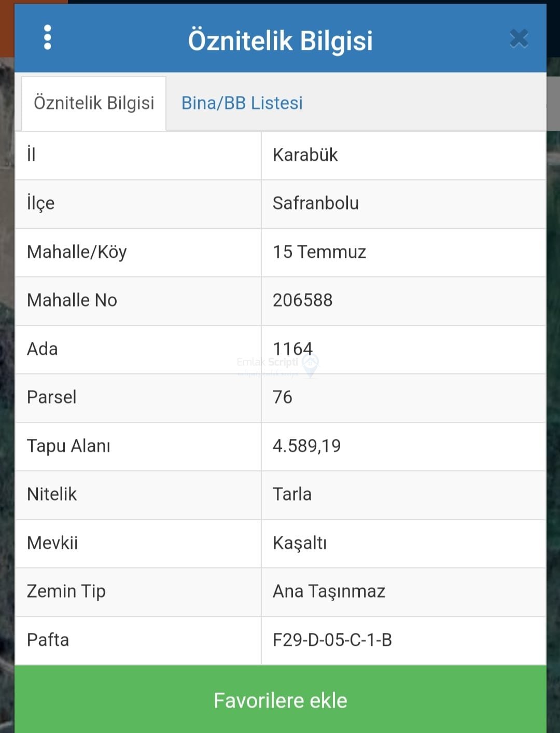Select the Zemin Tip row label
Image resolution: width=560 pixels, height=733 pixels.
coord(66,591)
